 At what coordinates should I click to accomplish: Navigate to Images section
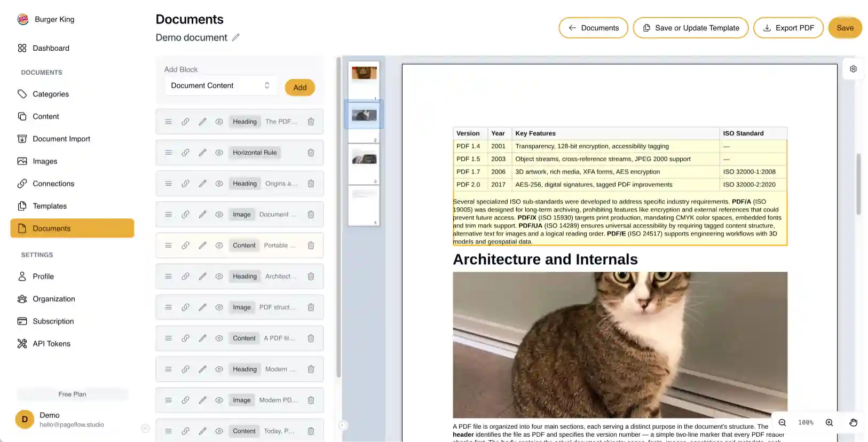click(x=72, y=161)
